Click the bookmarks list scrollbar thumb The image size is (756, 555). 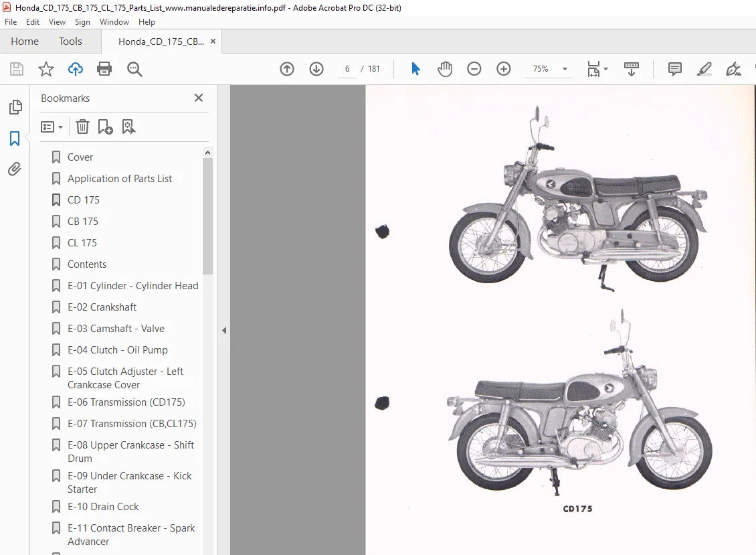208,216
